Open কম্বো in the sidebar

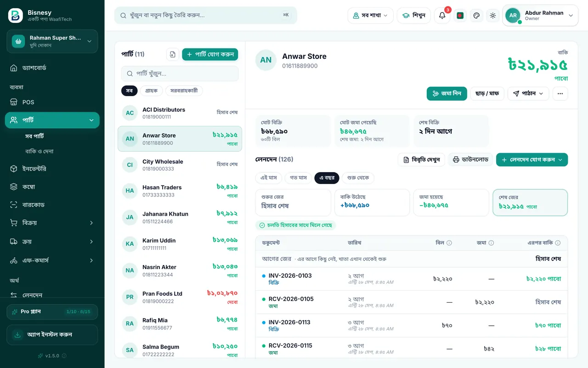[52, 187]
